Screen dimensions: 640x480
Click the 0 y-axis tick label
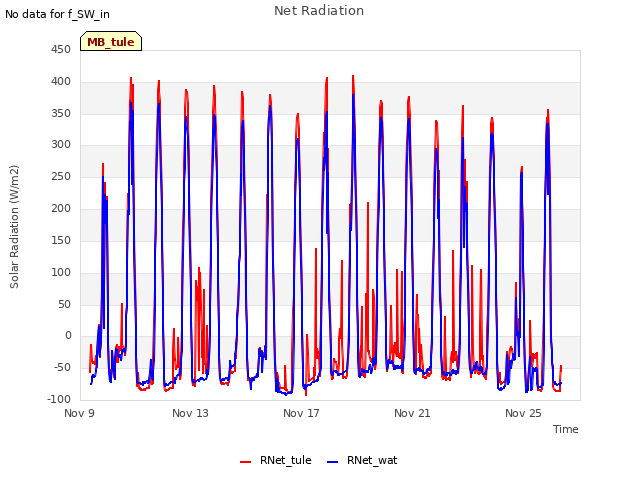pyautogui.click(x=68, y=336)
